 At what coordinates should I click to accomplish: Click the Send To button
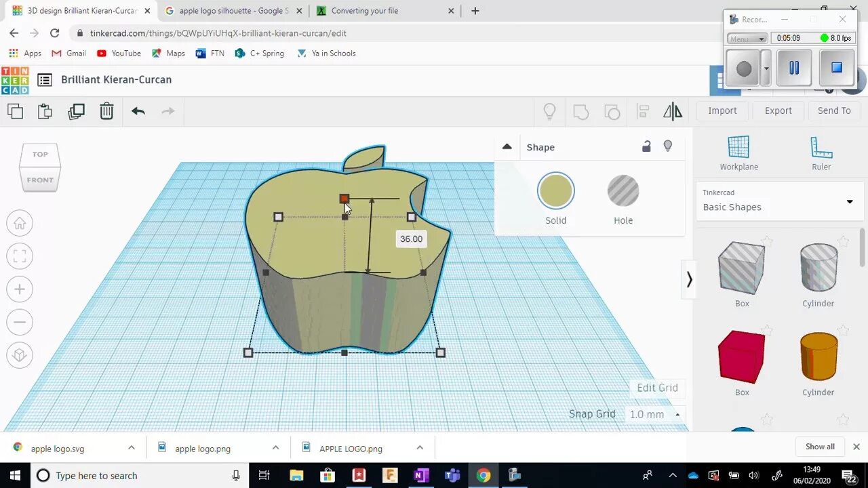834,110
